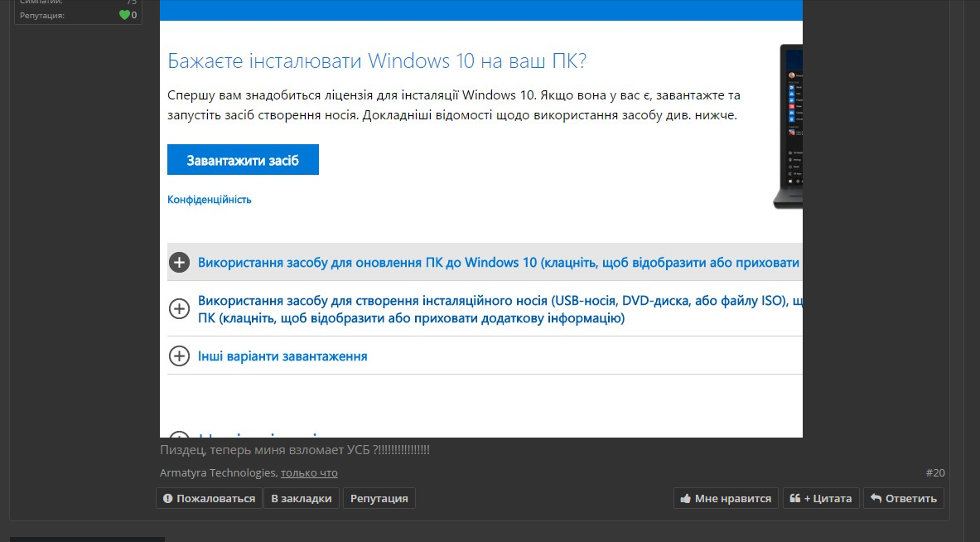Open the Armatyra Technologies author name
The image size is (980, 542).
tap(218, 472)
